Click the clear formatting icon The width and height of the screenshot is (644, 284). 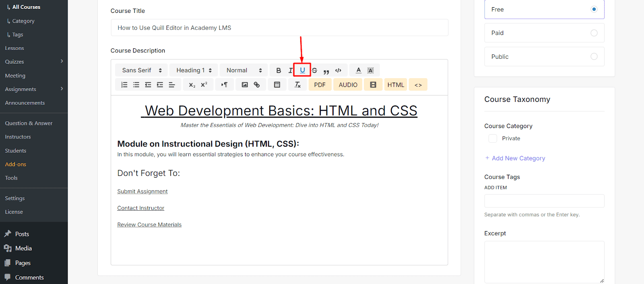pyautogui.click(x=297, y=85)
